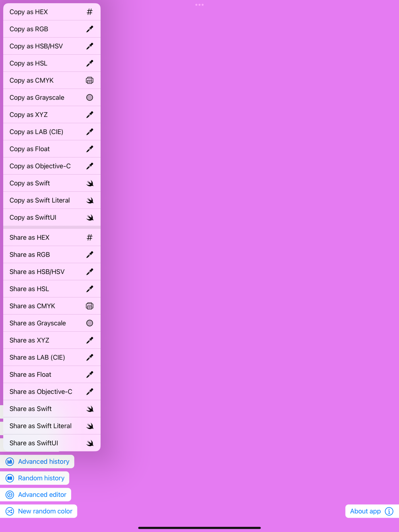Choose Copy as LAB (CIE)
Viewport: 399px width, 532px height.
[52, 132]
